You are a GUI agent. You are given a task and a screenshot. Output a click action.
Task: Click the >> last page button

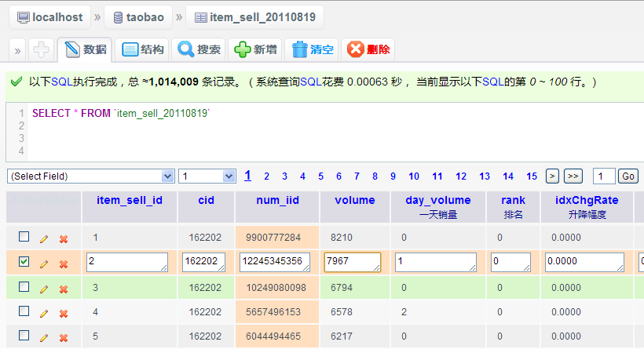(x=573, y=176)
